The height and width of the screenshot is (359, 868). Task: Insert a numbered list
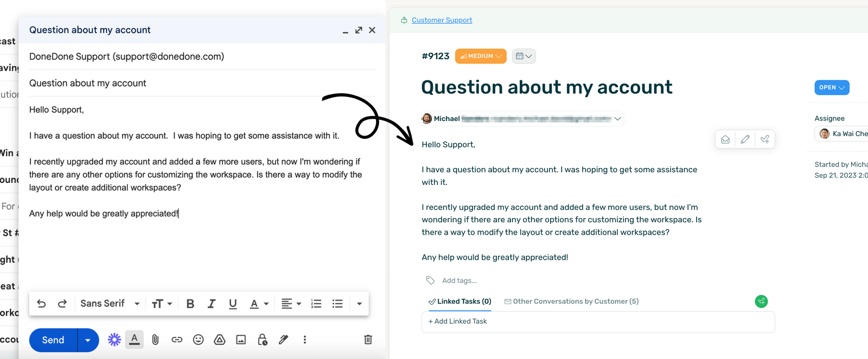tap(316, 304)
